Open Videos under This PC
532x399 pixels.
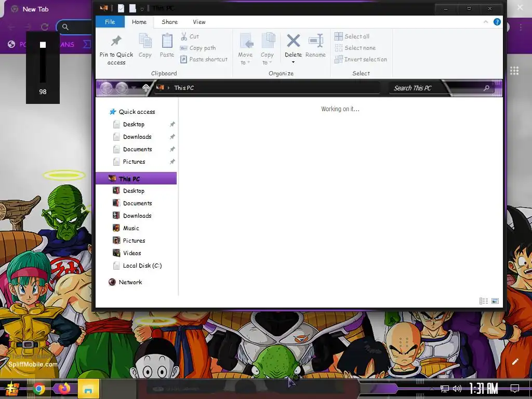click(x=131, y=253)
